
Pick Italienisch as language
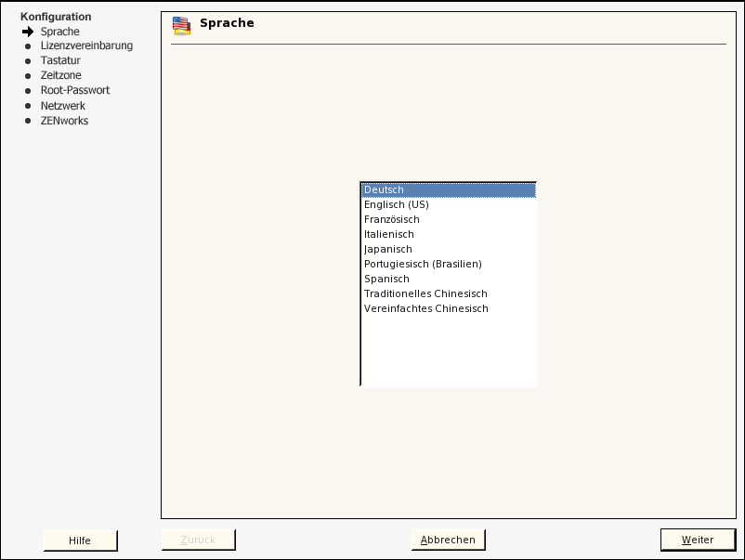tap(449, 234)
